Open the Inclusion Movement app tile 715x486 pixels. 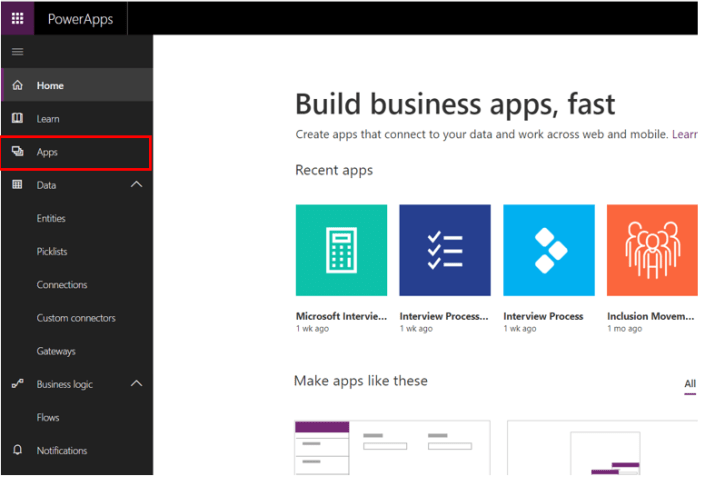(x=651, y=250)
